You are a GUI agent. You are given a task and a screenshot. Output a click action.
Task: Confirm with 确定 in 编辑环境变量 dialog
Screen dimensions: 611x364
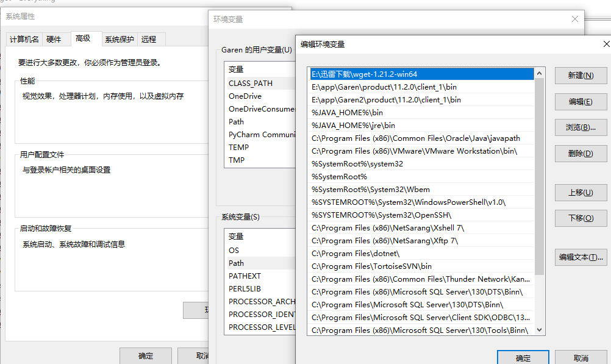(x=523, y=358)
